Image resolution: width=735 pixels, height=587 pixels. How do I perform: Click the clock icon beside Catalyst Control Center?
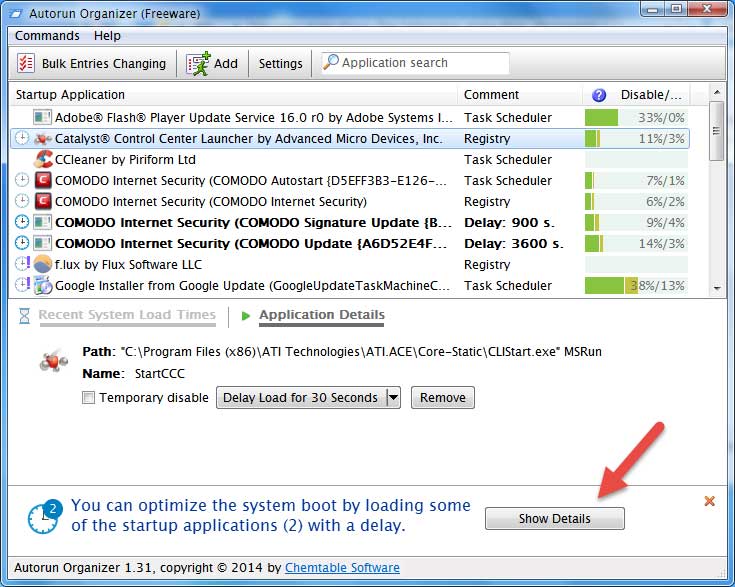[x=22, y=138]
